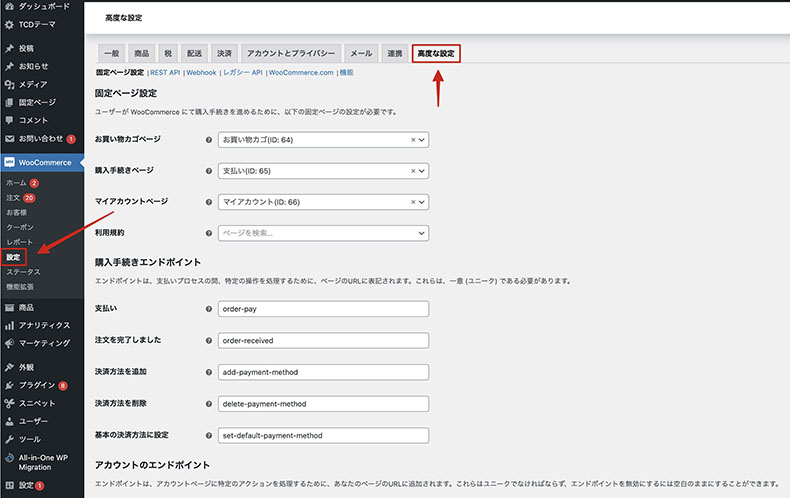Click the WooCommerce logo icon
The height and width of the screenshot is (498, 790).
[x=9, y=162]
